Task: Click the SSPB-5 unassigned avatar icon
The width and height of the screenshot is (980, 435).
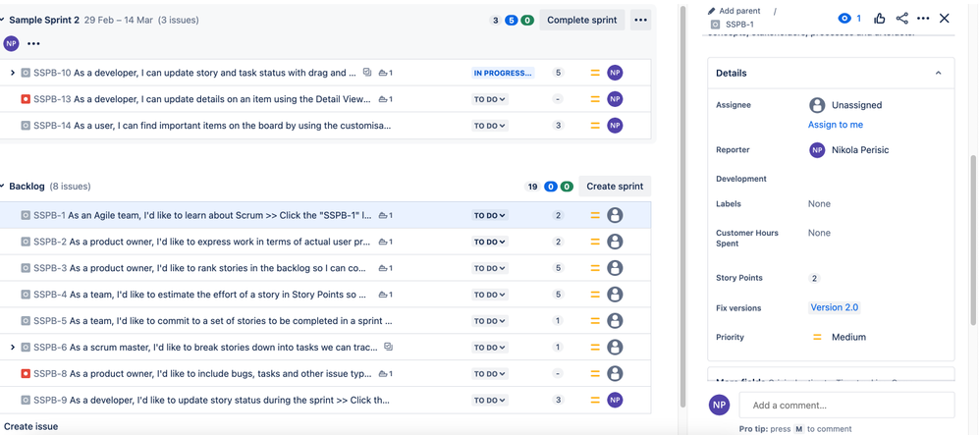Action: tap(615, 321)
